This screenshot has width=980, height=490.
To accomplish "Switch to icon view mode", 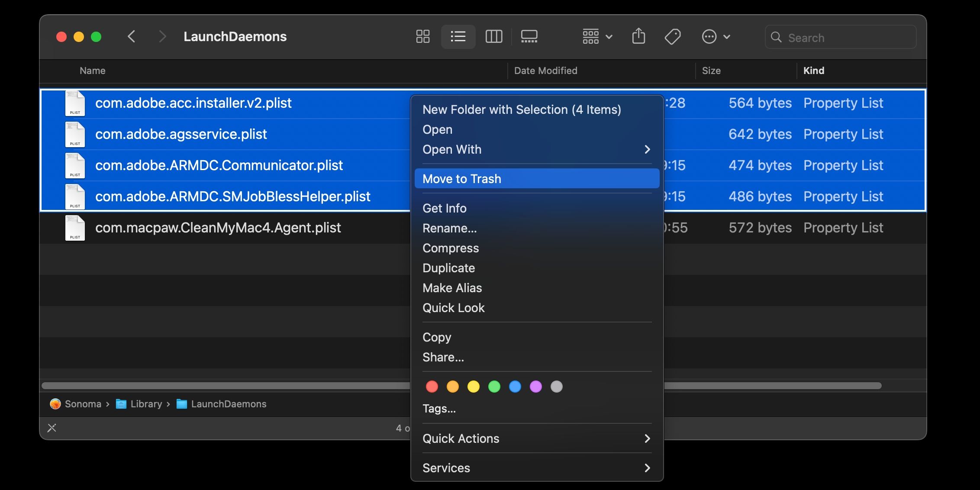I will coord(423,36).
